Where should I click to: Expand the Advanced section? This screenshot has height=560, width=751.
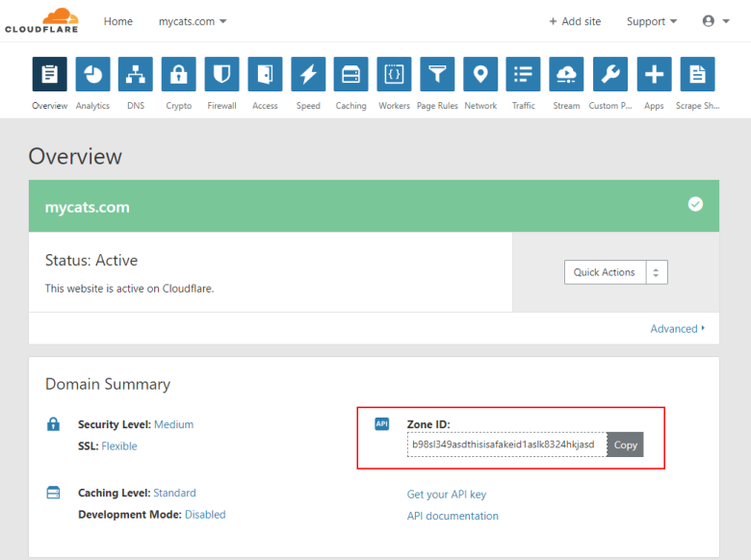point(677,329)
